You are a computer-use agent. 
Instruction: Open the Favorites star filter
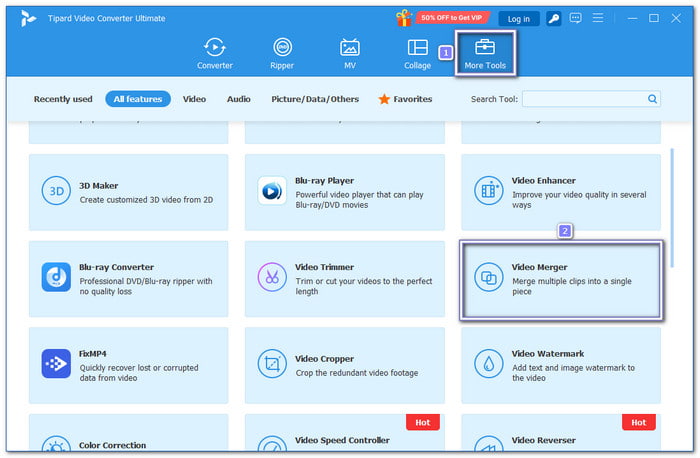click(x=405, y=99)
